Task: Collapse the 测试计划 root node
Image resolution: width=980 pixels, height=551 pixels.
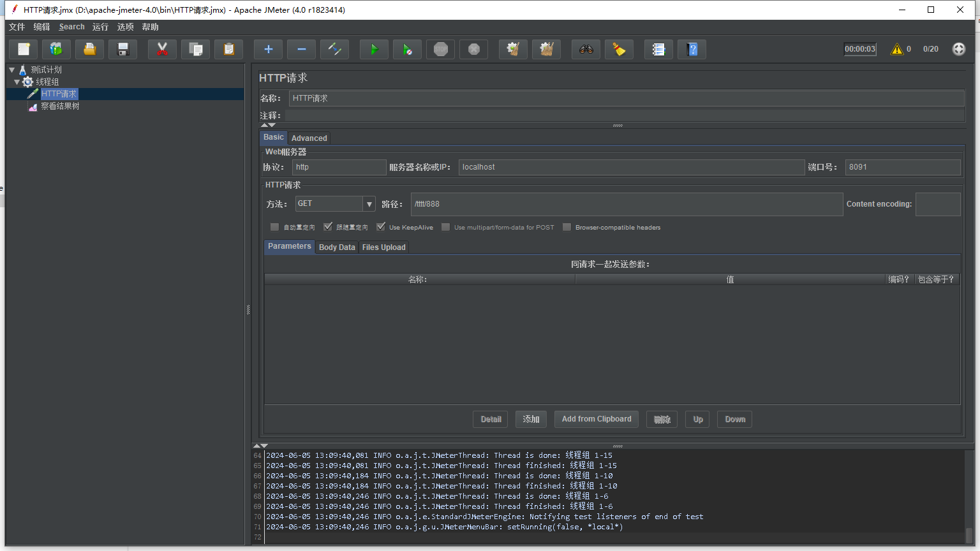Action: coord(12,70)
